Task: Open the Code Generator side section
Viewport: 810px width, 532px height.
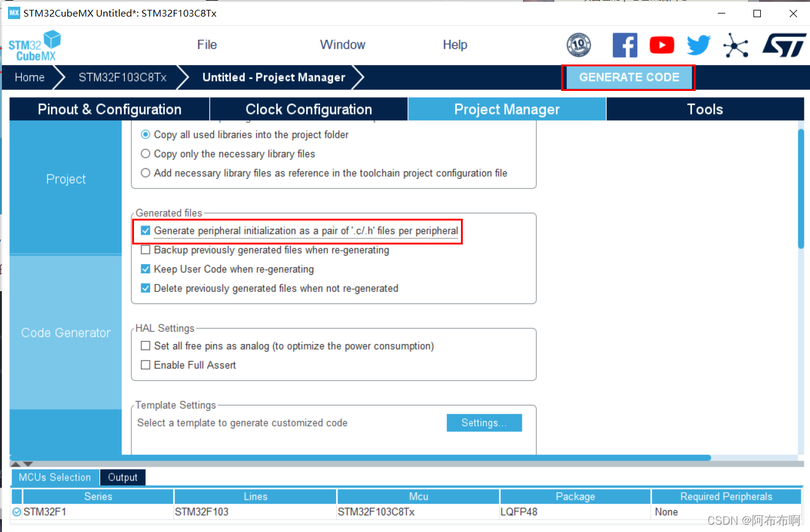Action: 66,332
